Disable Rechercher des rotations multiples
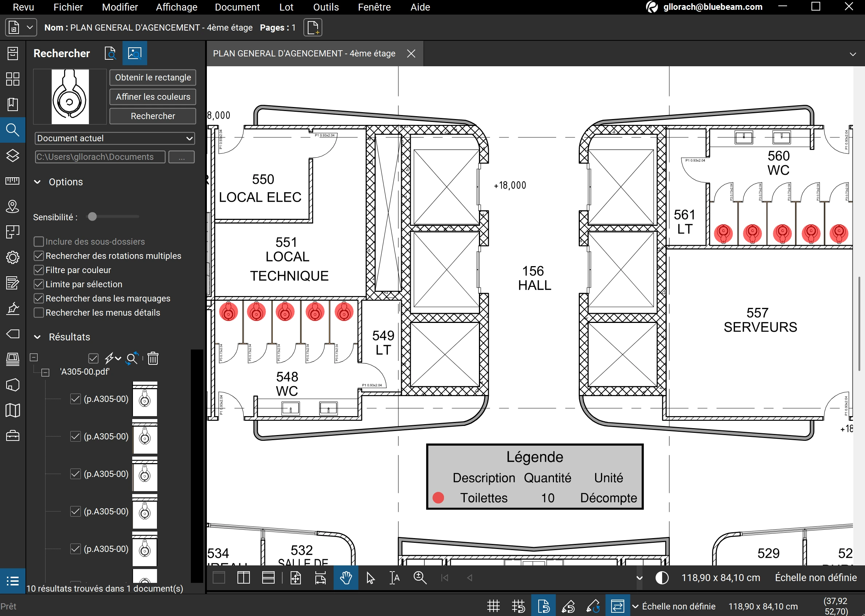This screenshot has height=616, width=865. tap(39, 256)
